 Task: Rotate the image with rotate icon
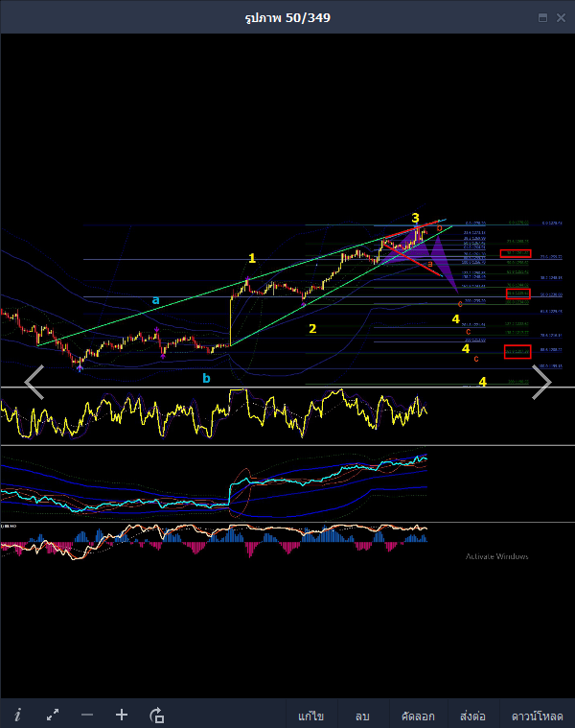[157, 715]
